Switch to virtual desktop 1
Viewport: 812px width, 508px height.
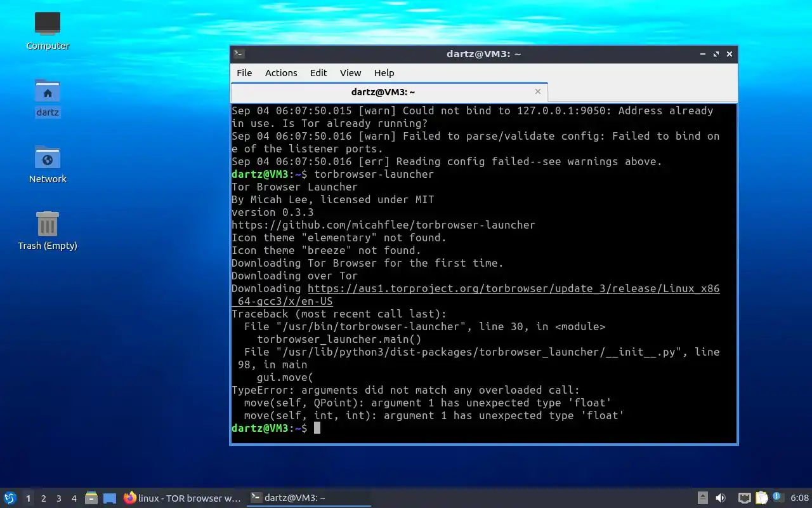28,498
